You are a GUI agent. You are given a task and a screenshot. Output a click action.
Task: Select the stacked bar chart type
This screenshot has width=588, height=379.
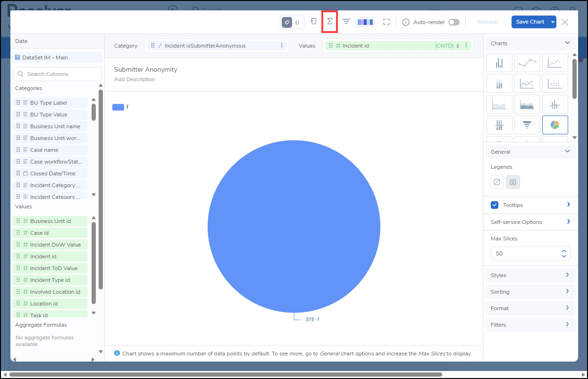(499, 84)
